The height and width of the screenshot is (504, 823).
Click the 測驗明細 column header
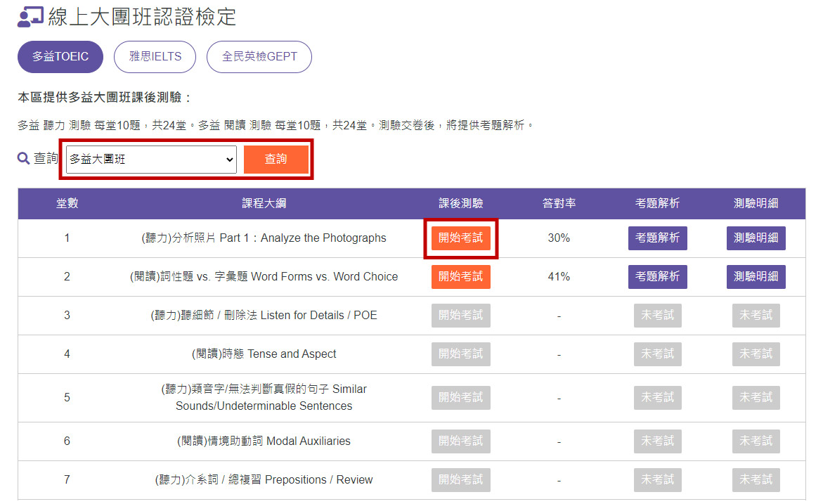(756, 204)
